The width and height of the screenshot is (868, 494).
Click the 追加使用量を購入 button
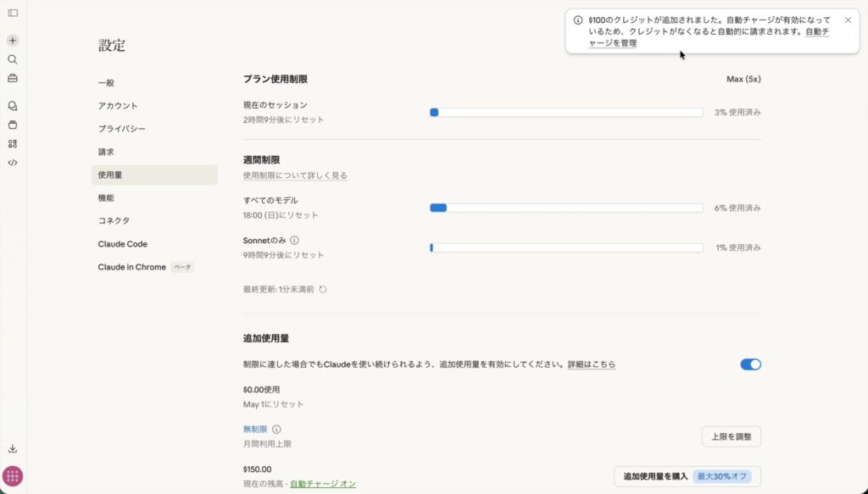[x=687, y=476]
